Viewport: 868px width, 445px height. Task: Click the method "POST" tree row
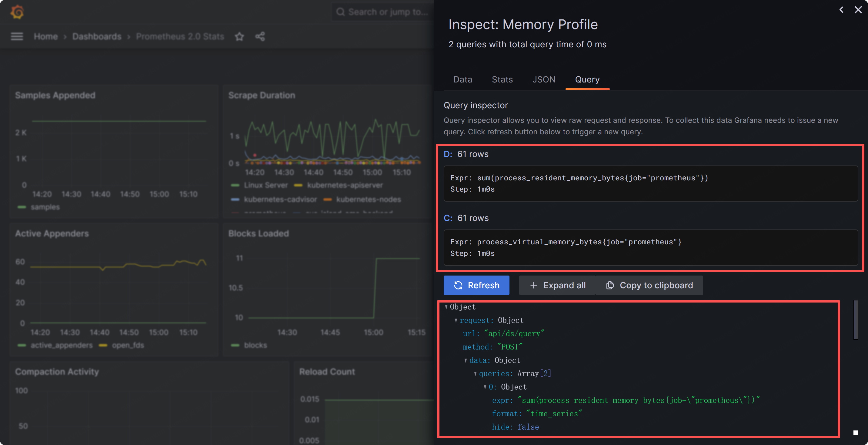pyautogui.click(x=492, y=347)
